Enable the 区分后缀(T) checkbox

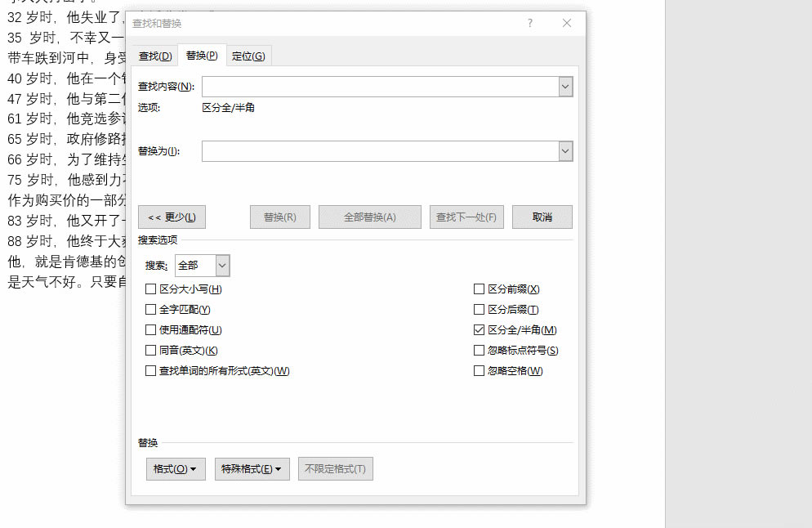[479, 309]
